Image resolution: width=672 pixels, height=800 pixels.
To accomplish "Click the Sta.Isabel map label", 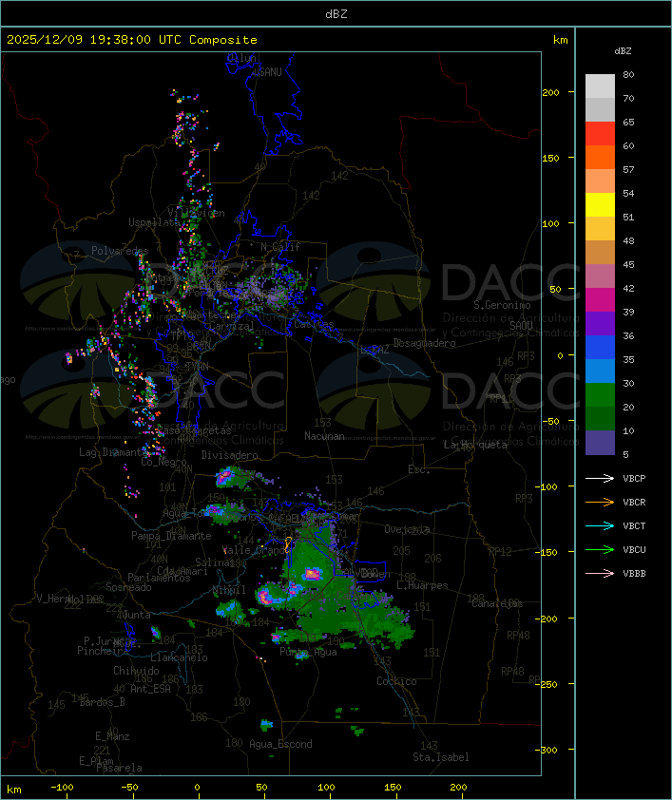I will 440,757.
